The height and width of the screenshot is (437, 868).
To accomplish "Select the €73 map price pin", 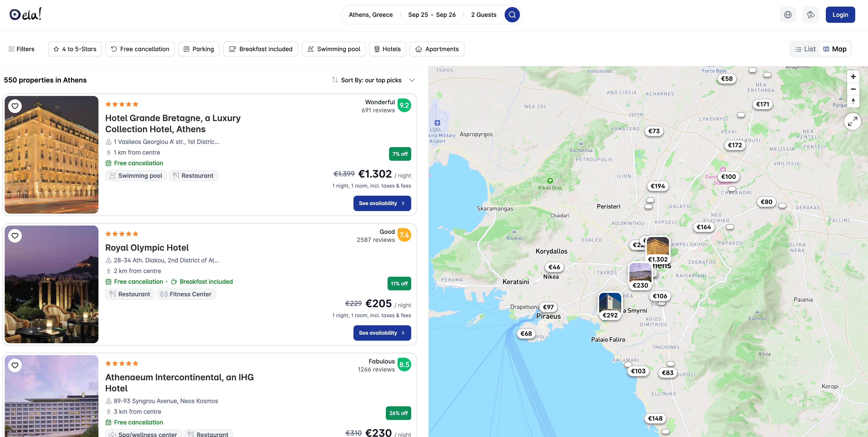I will coord(654,132).
